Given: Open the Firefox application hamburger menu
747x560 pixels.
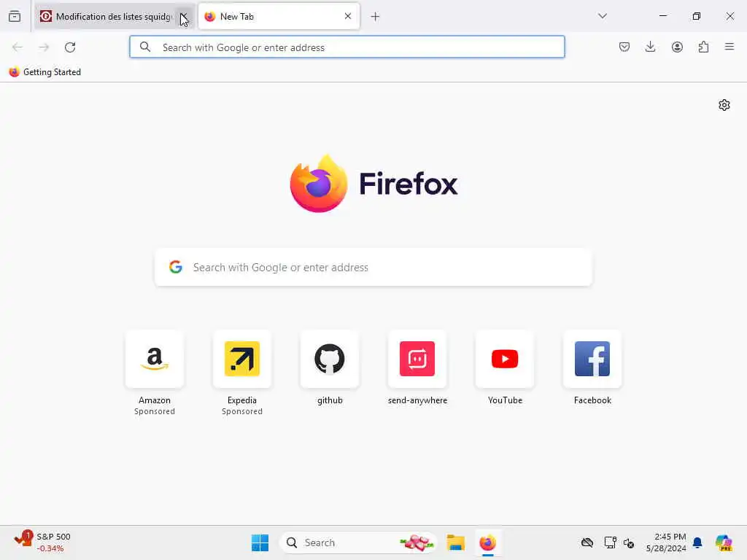Looking at the screenshot, I should 729,47.
